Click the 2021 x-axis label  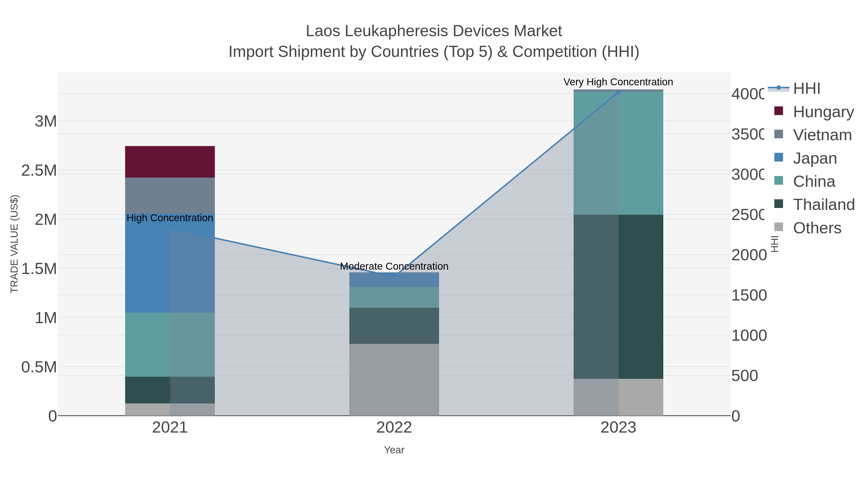(170, 428)
